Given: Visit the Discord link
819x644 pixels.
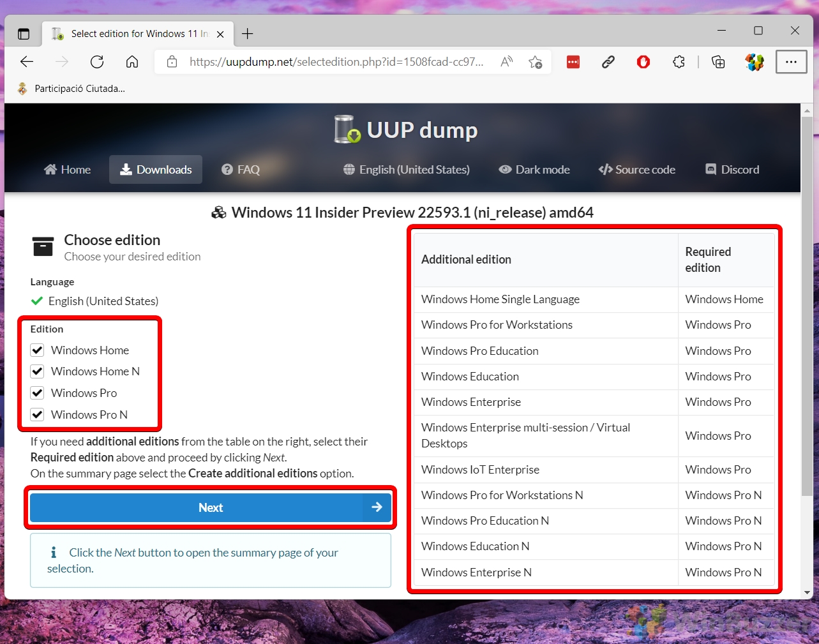Looking at the screenshot, I should [732, 170].
